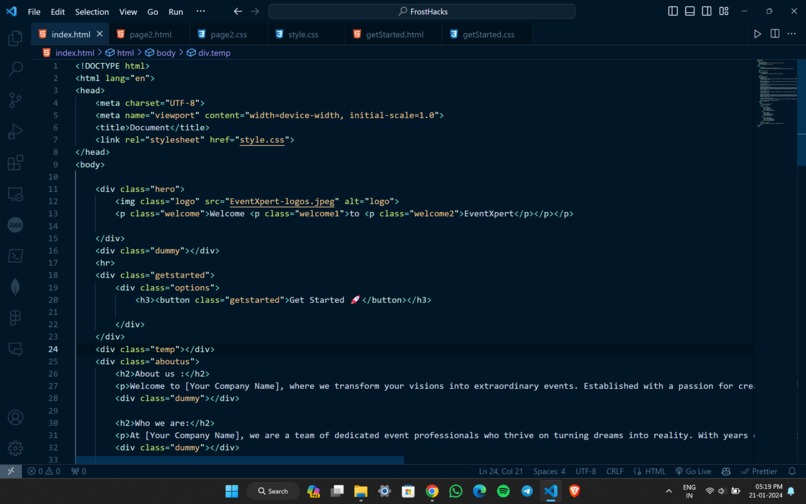Go forward with the navigation arrow
The height and width of the screenshot is (504, 806).
[255, 11]
